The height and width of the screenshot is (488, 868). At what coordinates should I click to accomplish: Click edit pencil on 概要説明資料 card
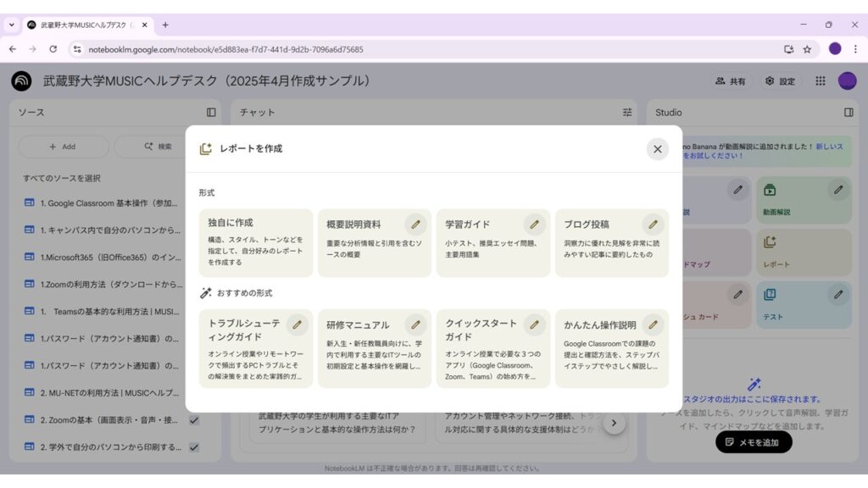[415, 225]
